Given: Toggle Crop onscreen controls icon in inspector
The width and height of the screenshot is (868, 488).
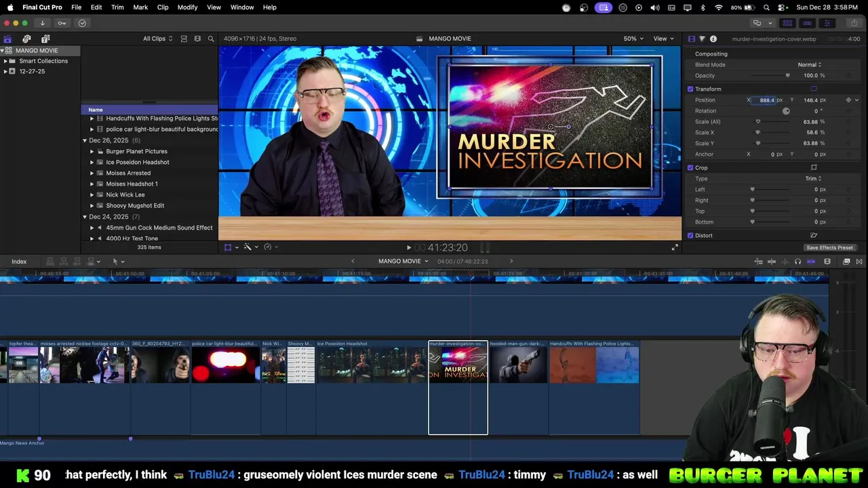Looking at the screenshot, I should (x=814, y=167).
